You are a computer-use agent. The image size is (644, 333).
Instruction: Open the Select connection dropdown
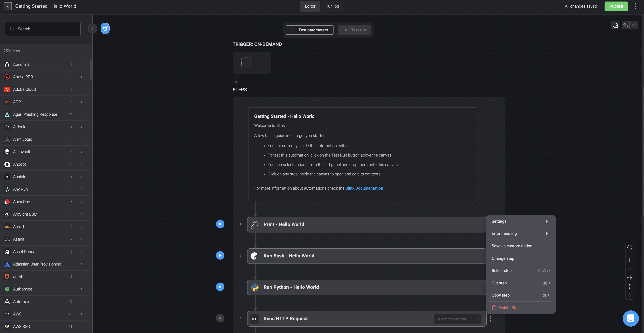point(457,319)
